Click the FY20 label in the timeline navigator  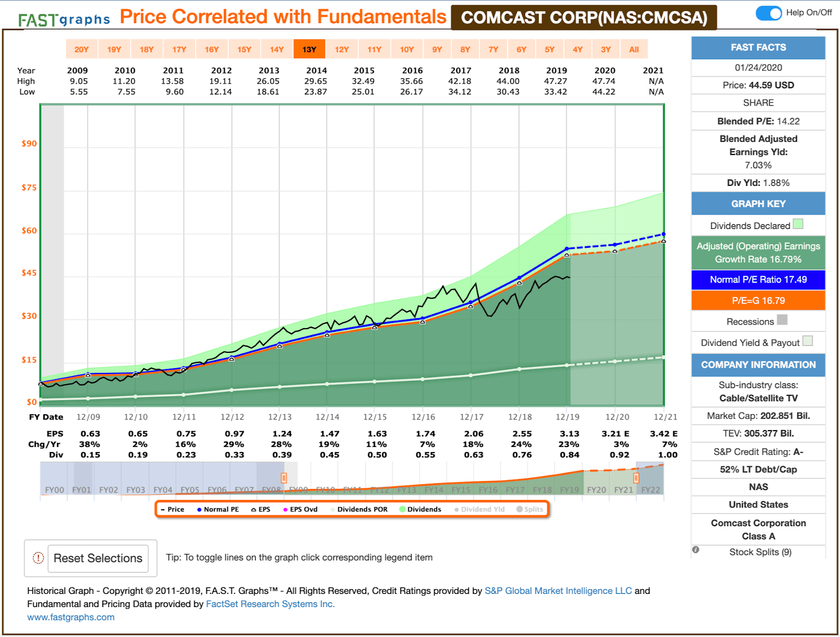pos(596,490)
